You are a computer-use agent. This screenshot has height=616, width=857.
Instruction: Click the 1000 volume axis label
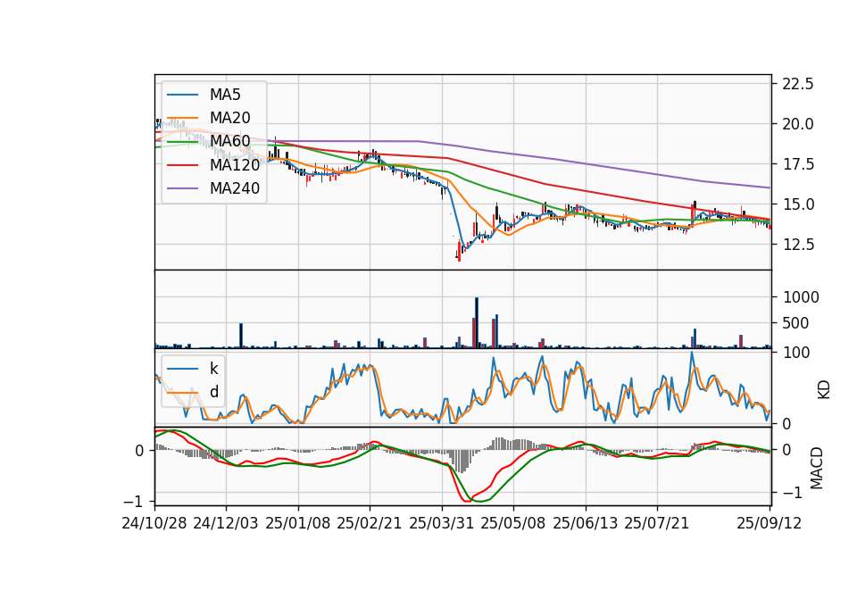tap(802, 297)
